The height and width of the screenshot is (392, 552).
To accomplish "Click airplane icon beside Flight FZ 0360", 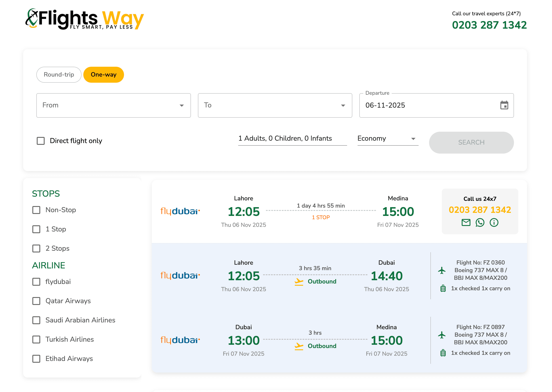I will click(442, 270).
